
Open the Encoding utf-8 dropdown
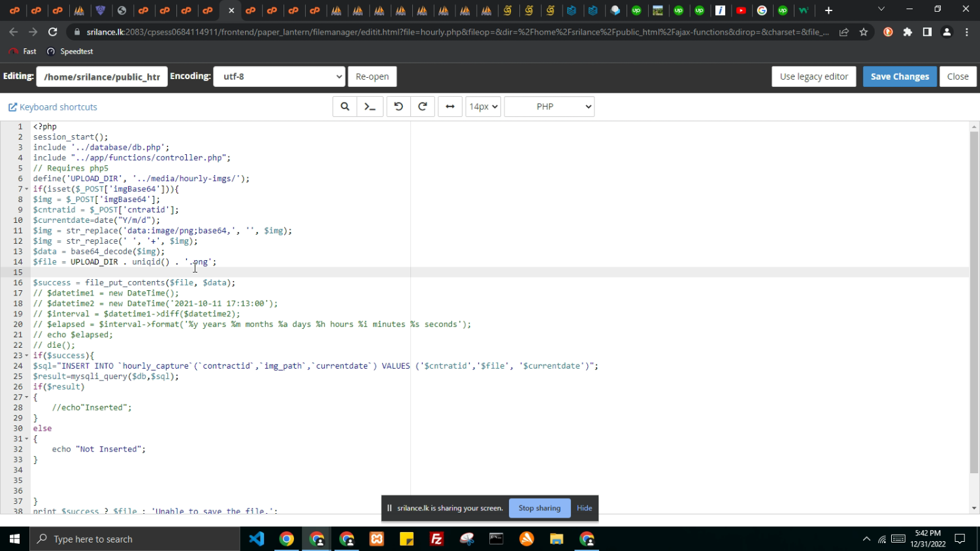coord(280,76)
